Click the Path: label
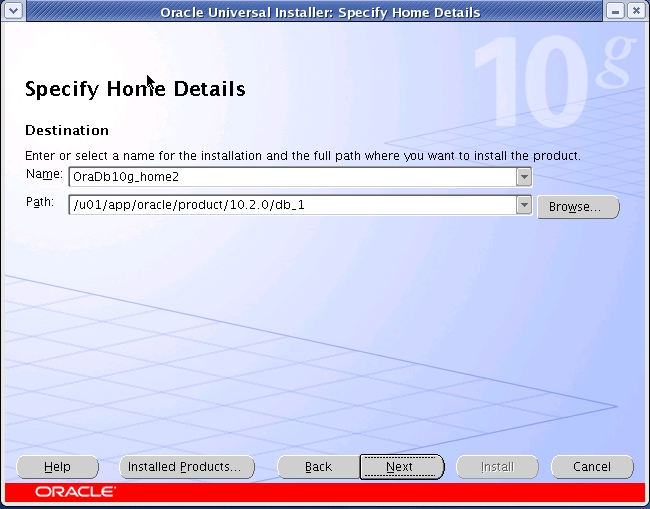Screen dimensions: 650x509 click(40, 202)
